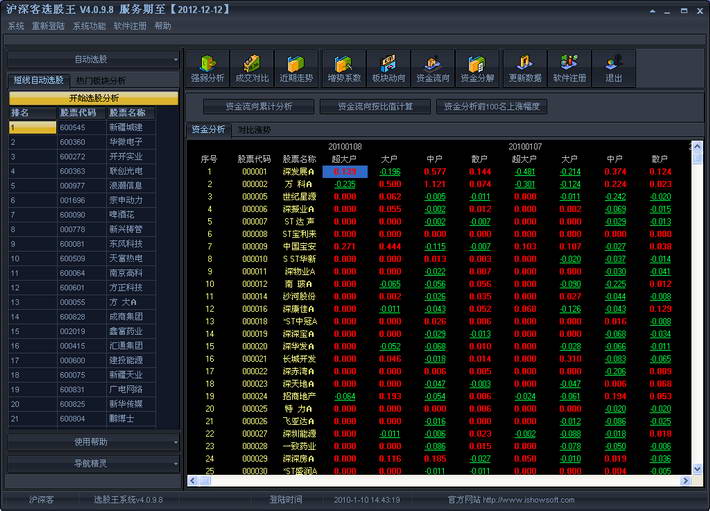Open the 系统 menu
Image resolution: width=710 pixels, height=511 pixels.
[16, 26]
